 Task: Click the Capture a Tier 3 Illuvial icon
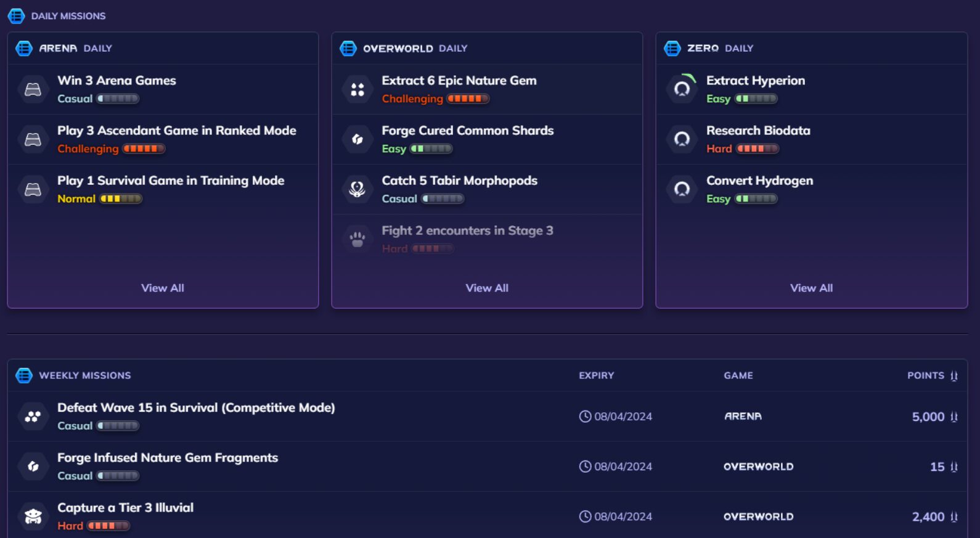coord(33,516)
